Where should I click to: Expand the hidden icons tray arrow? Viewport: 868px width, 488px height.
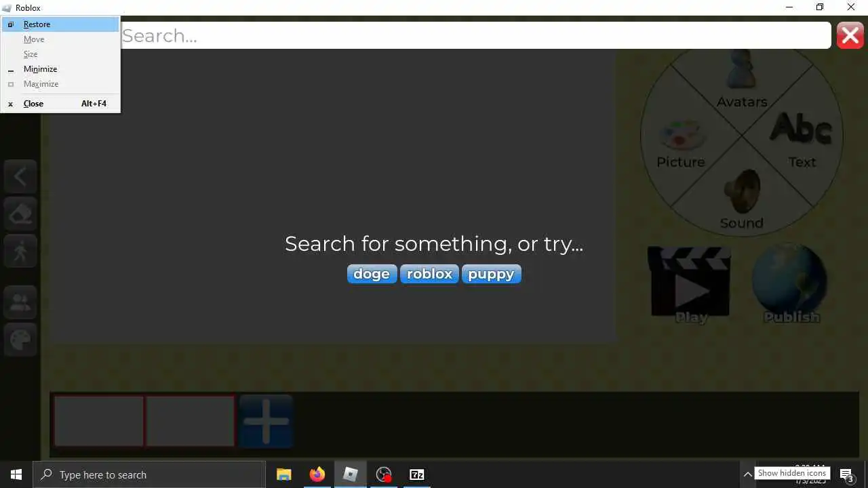[747, 474]
